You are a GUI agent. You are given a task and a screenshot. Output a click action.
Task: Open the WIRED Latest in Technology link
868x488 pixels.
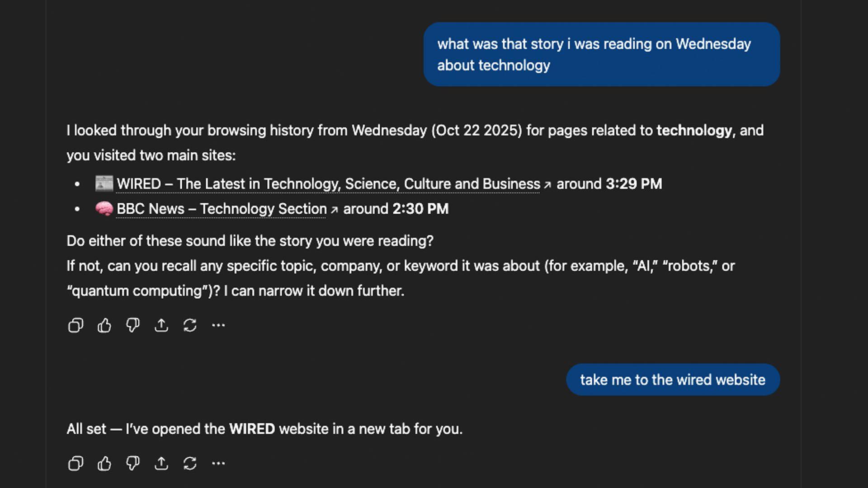328,184
